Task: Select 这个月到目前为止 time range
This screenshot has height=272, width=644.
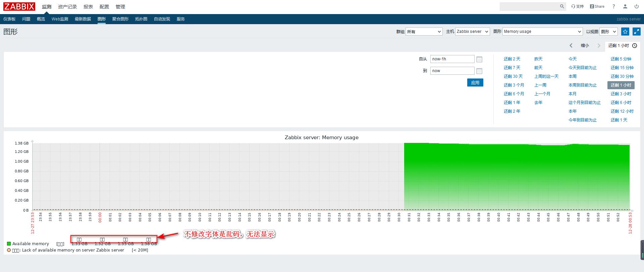Action: 585,103
